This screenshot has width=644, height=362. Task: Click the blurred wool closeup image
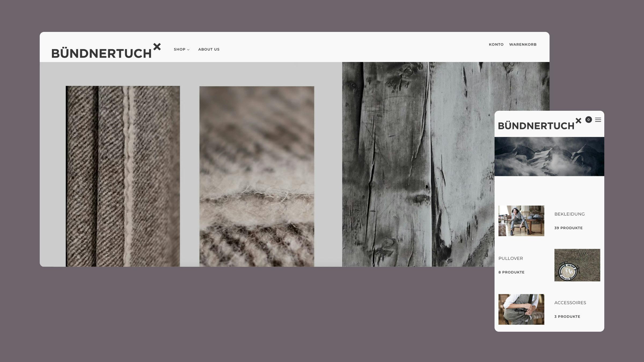point(257,176)
